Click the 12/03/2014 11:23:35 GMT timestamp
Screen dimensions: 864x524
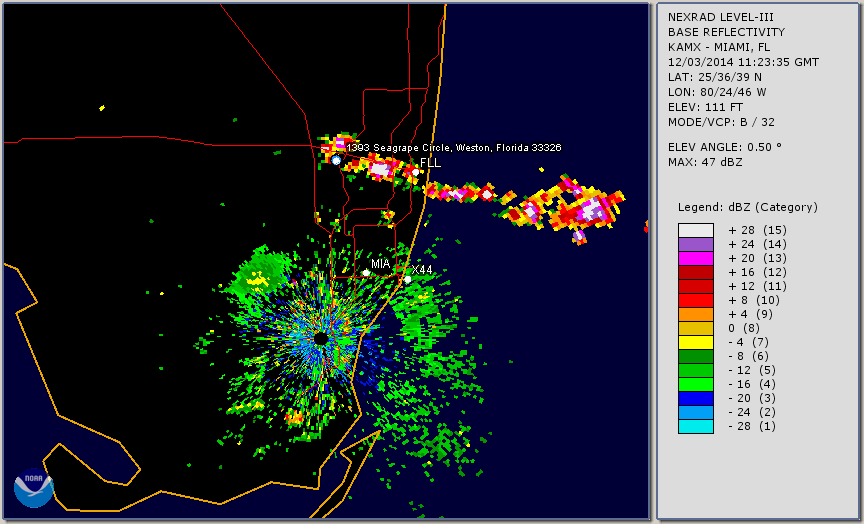pyautogui.click(x=743, y=62)
